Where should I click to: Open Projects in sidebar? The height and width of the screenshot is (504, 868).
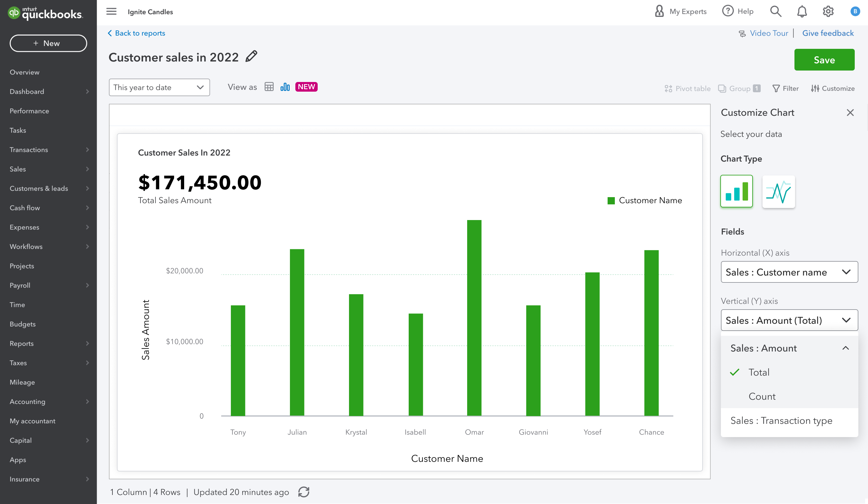click(x=22, y=266)
